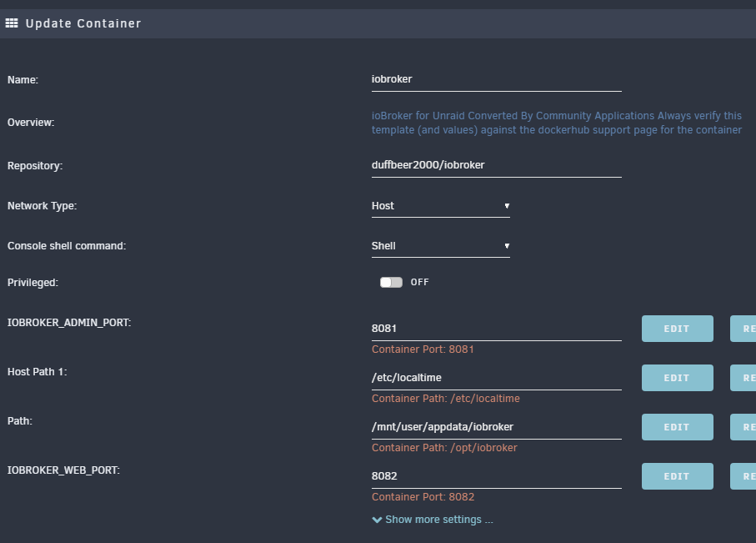Click the text Container Path: /etc/localtime

[445, 399]
